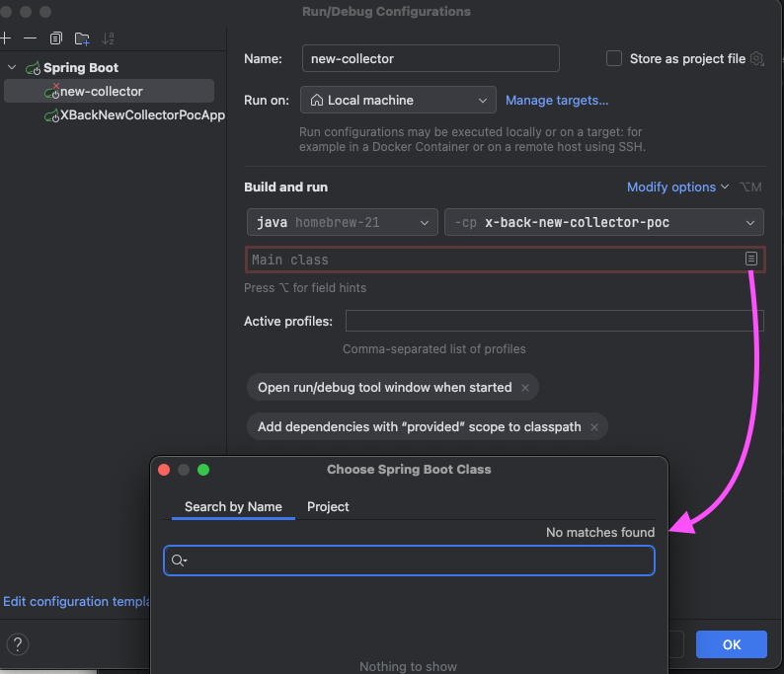Copy the selected configuration
The image size is (784, 674).
[56, 38]
